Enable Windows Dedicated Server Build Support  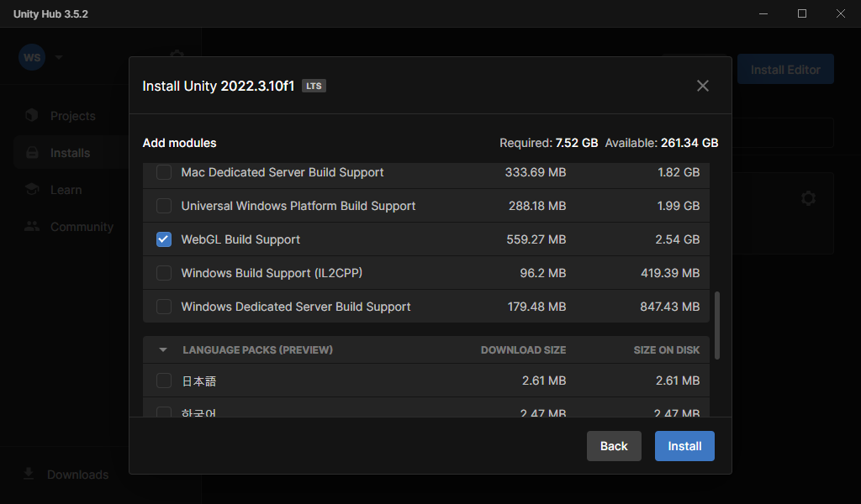164,307
